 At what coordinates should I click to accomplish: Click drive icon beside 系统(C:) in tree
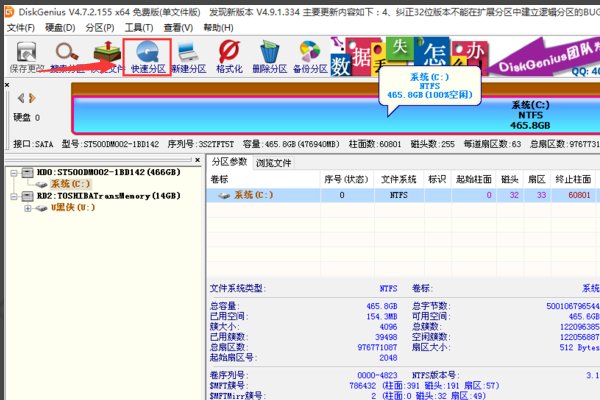[x=41, y=184]
